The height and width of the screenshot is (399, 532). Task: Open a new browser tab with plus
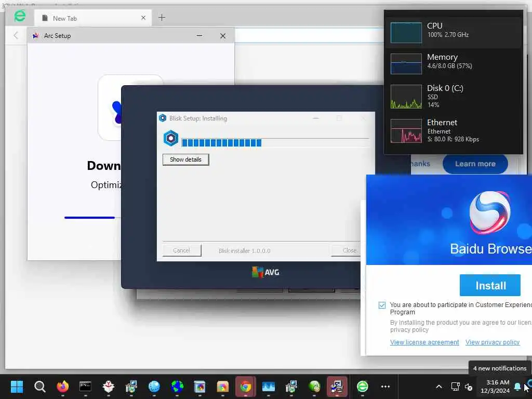[162, 18]
